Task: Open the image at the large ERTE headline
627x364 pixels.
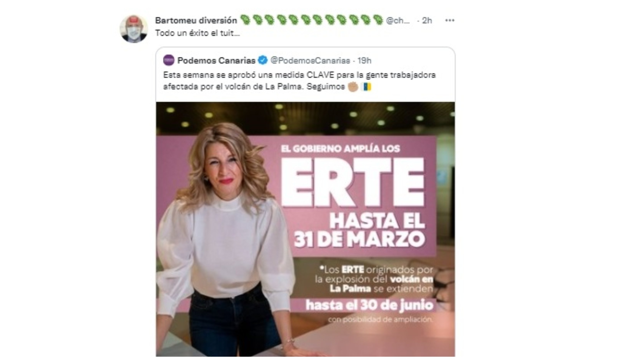Action: (352, 182)
